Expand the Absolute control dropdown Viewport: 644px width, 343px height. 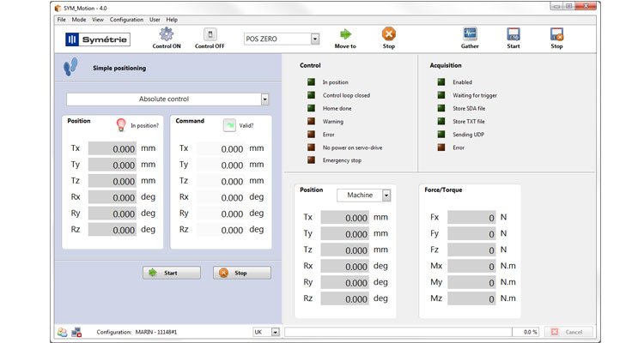[264, 99]
